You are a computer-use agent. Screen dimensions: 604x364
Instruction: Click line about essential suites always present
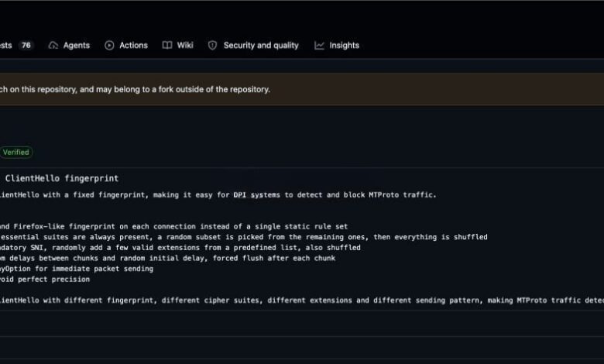tap(244, 237)
